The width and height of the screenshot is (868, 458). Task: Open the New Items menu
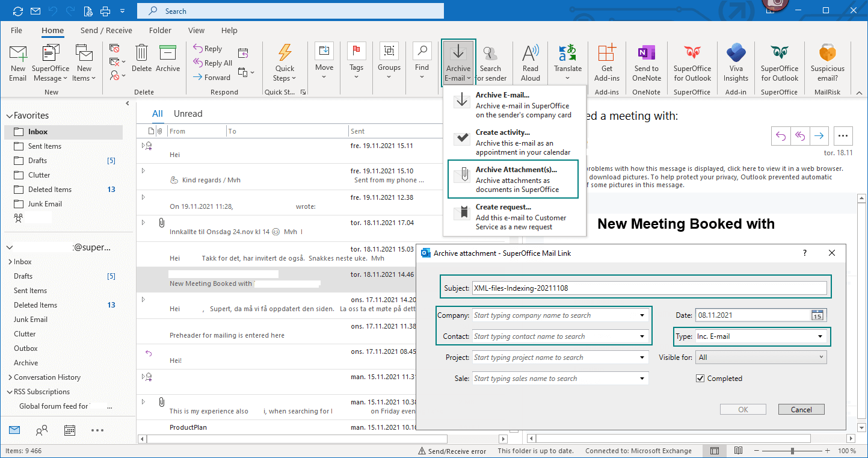pos(84,63)
